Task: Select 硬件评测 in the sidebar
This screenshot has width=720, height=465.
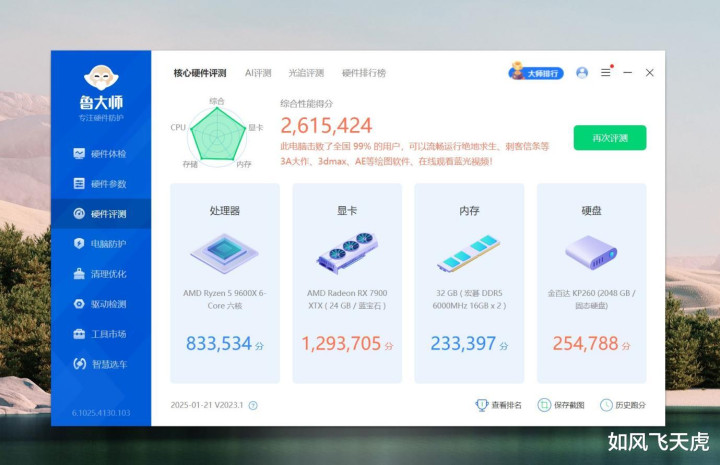Action: 101,214
